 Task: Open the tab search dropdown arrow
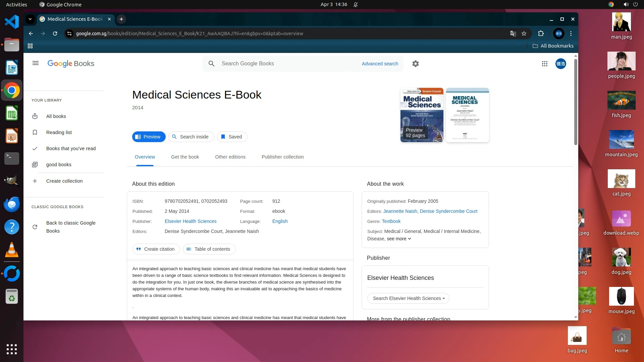30,19
